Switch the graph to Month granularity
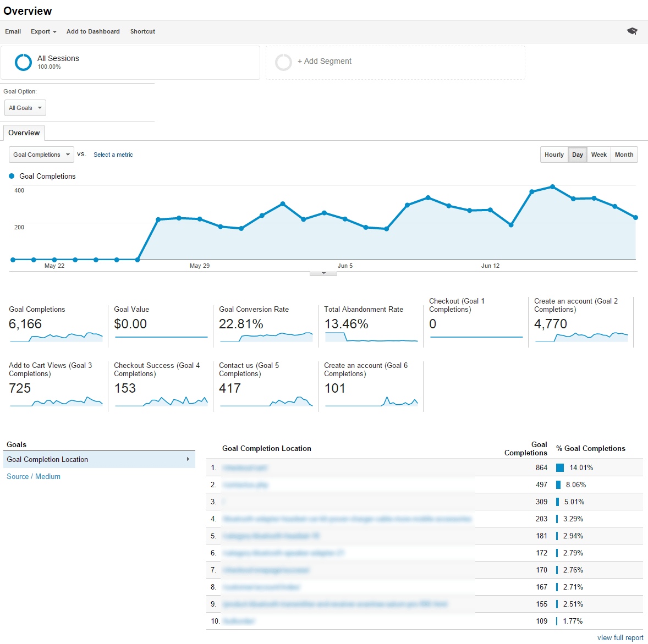The height and width of the screenshot is (644, 648). tap(624, 155)
